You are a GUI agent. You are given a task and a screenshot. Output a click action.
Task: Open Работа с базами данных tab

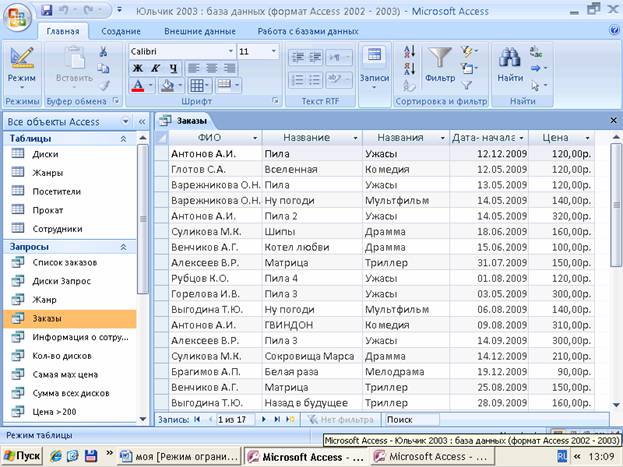point(308,31)
